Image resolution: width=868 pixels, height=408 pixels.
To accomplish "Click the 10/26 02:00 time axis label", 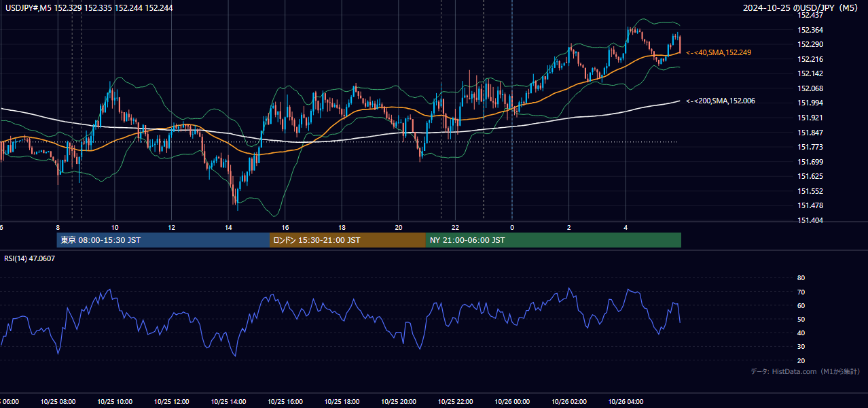I will click(x=568, y=402).
